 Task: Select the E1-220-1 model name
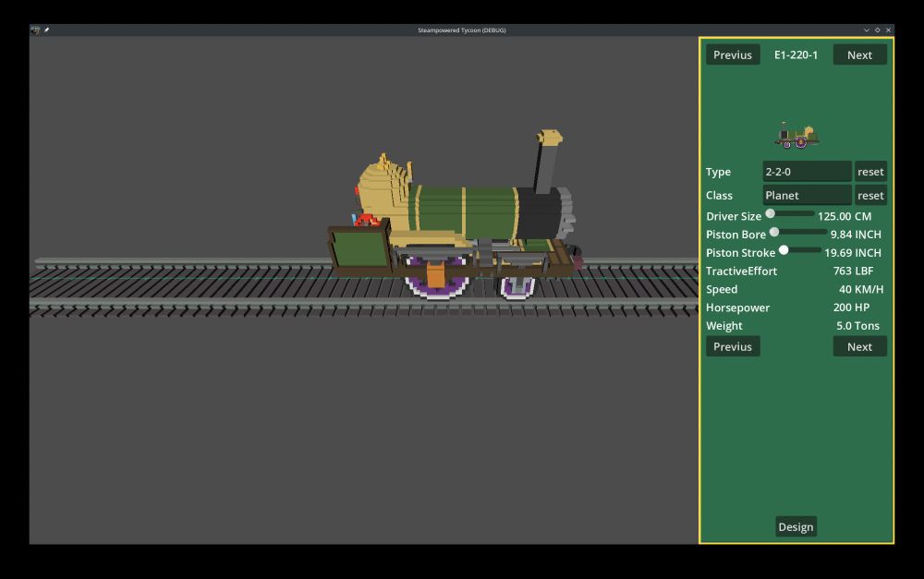[796, 54]
